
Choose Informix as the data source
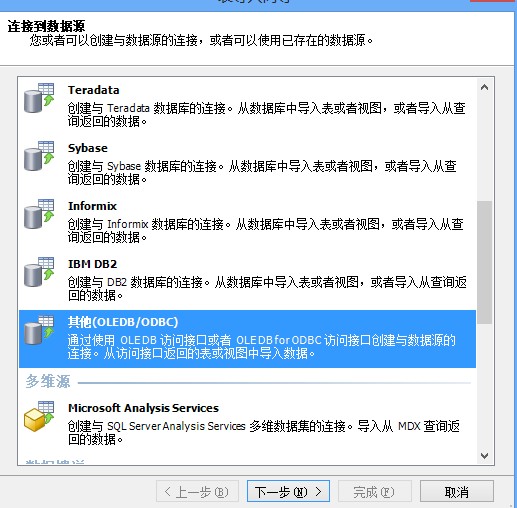[x=247, y=222]
